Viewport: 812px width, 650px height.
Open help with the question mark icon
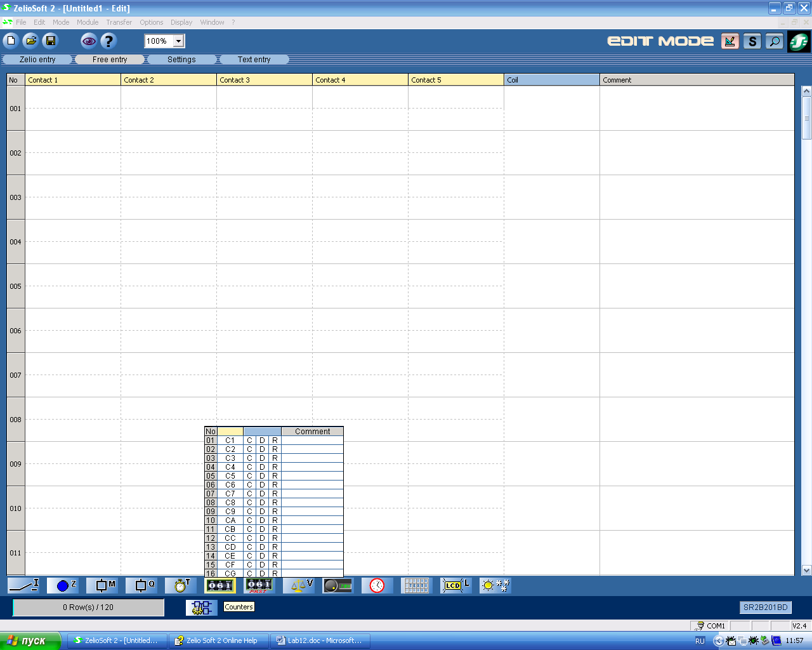(x=108, y=41)
